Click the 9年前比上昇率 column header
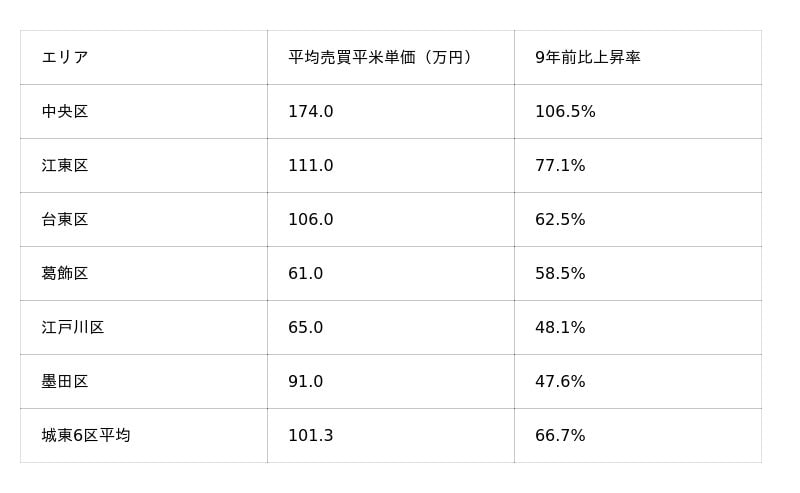 [x=588, y=58]
